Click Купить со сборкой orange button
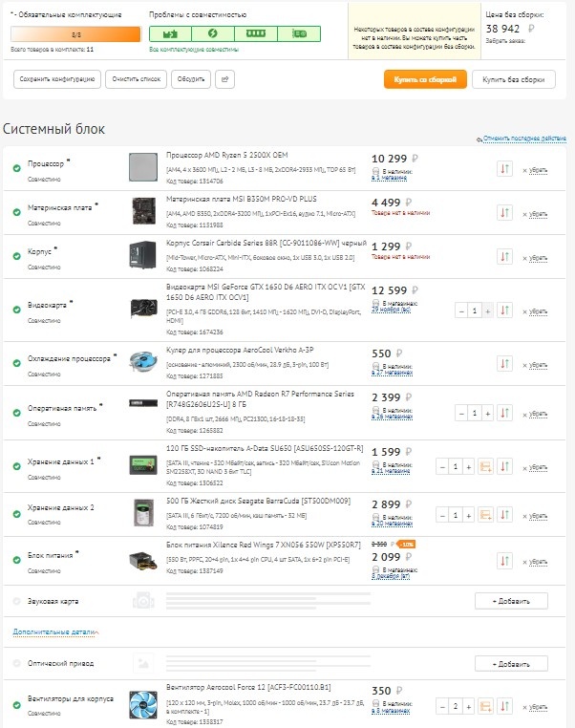The width and height of the screenshot is (575, 728). click(425, 79)
